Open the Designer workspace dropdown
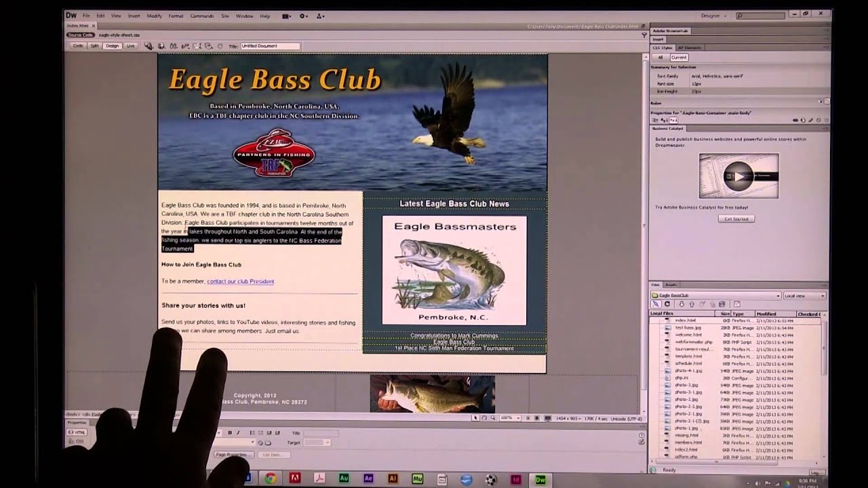This screenshot has width=868, height=488. 715,16
